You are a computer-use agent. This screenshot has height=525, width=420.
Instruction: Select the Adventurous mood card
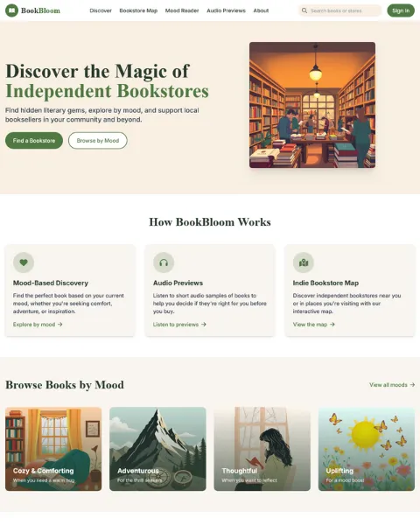pyautogui.click(x=157, y=449)
